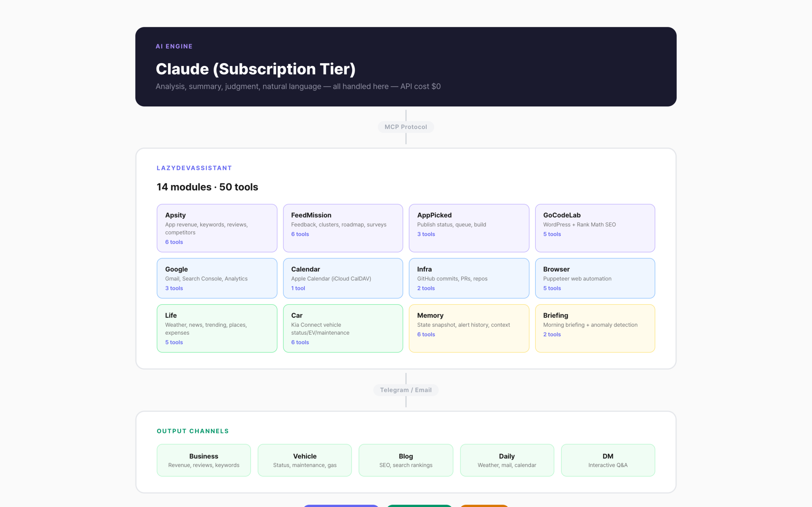Click the '6 tools' link under Apsity
This screenshot has width=812, height=507.
[x=174, y=242]
